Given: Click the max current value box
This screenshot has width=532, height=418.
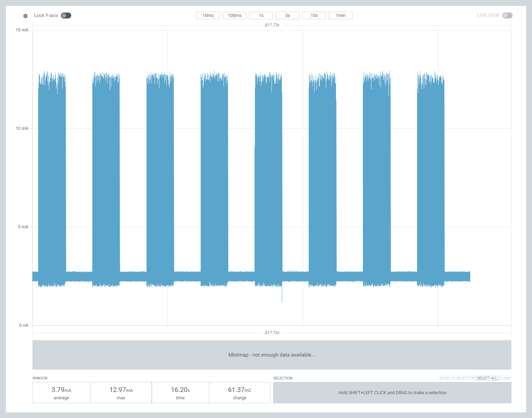Looking at the screenshot, I should pyautogui.click(x=121, y=392).
